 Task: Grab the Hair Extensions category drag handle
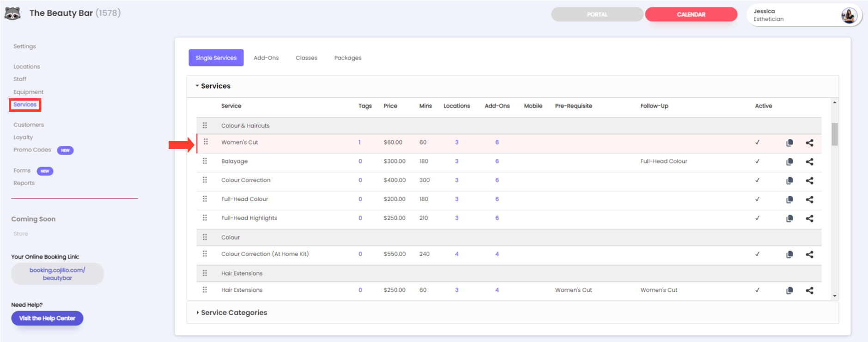(x=205, y=273)
